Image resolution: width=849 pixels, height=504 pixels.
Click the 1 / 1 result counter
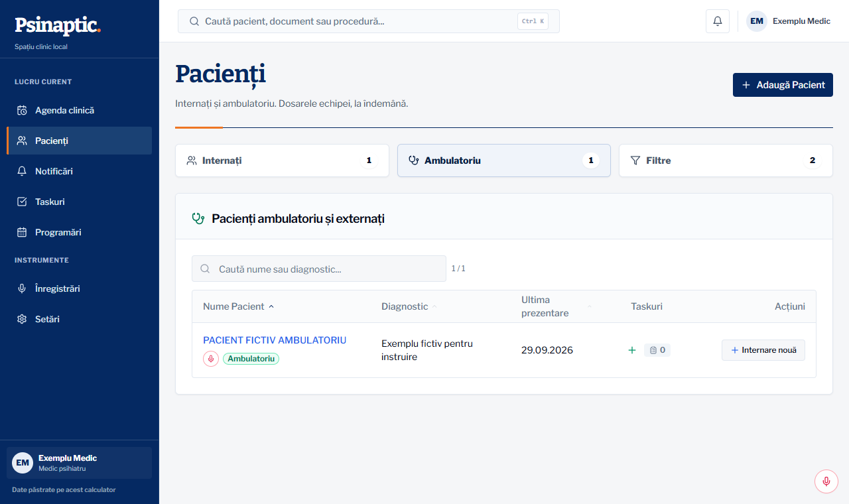click(458, 269)
